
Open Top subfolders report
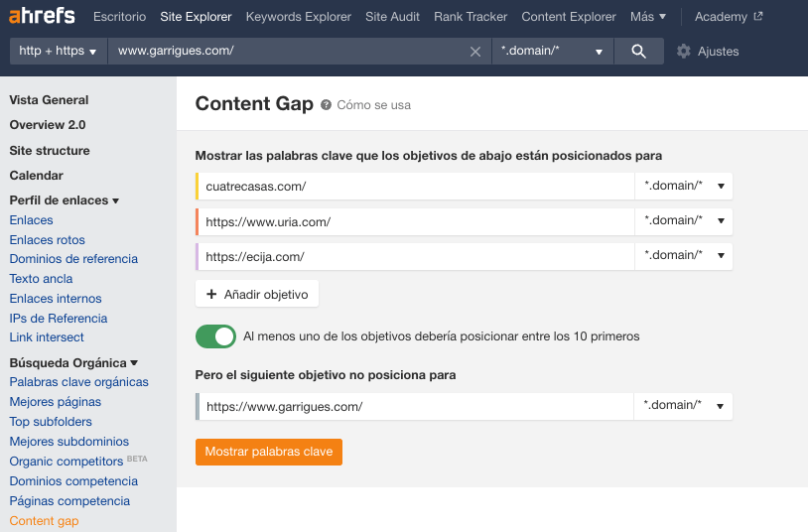point(51,422)
